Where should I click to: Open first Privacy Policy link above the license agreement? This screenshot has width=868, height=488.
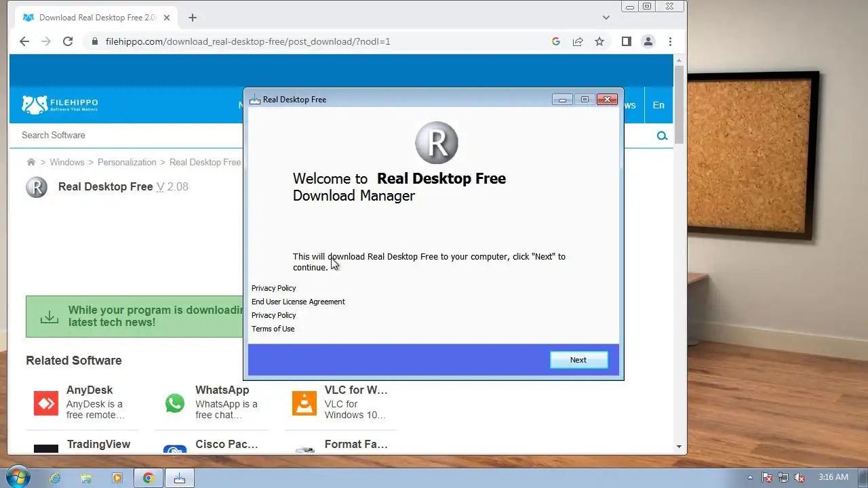[x=274, y=288]
